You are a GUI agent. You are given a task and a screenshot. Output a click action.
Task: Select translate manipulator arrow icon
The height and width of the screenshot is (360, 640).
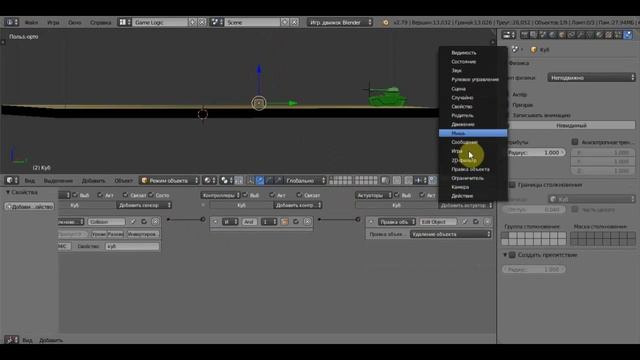point(260,180)
